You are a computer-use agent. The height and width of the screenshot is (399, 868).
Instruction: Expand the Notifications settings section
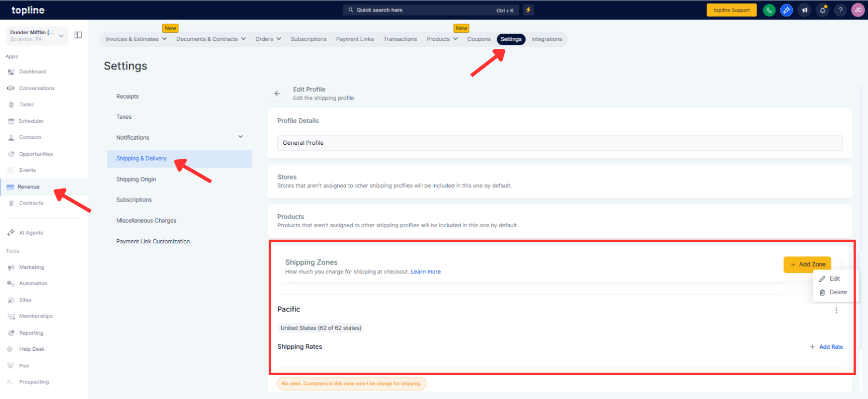tap(240, 137)
